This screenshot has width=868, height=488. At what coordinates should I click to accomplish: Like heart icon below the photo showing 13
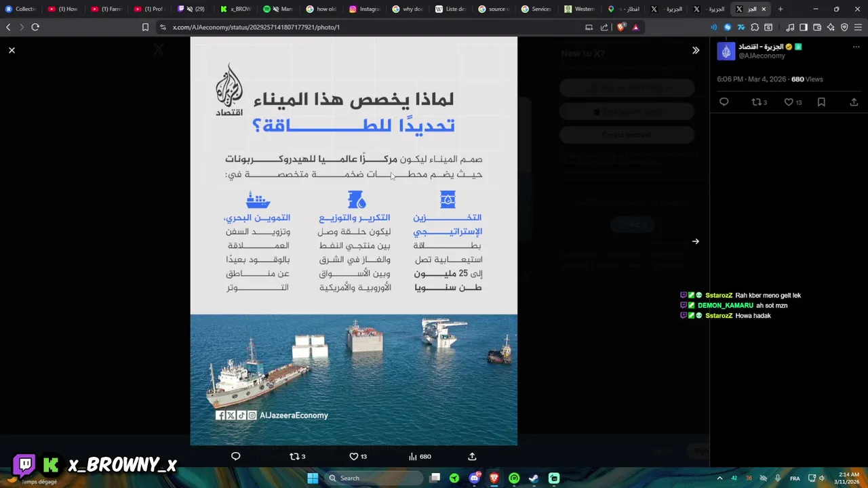tap(357, 456)
